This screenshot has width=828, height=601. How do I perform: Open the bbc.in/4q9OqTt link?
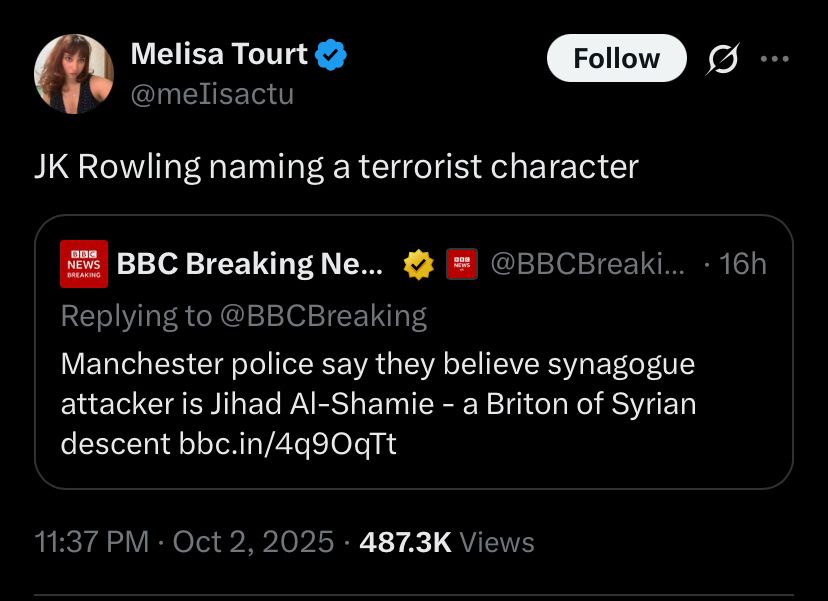[288, 443]
